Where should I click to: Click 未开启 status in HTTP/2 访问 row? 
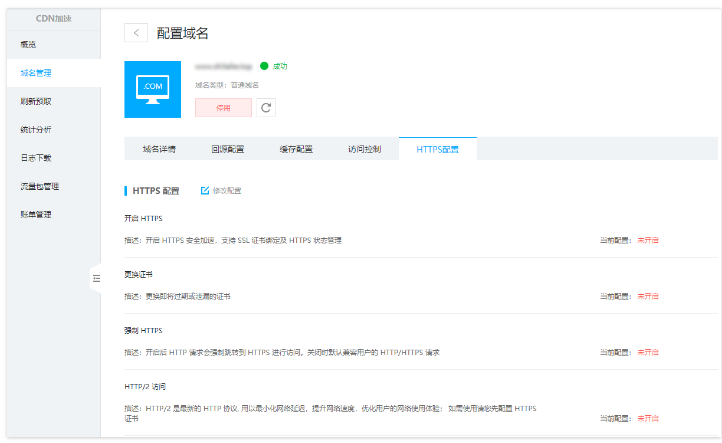648,419
